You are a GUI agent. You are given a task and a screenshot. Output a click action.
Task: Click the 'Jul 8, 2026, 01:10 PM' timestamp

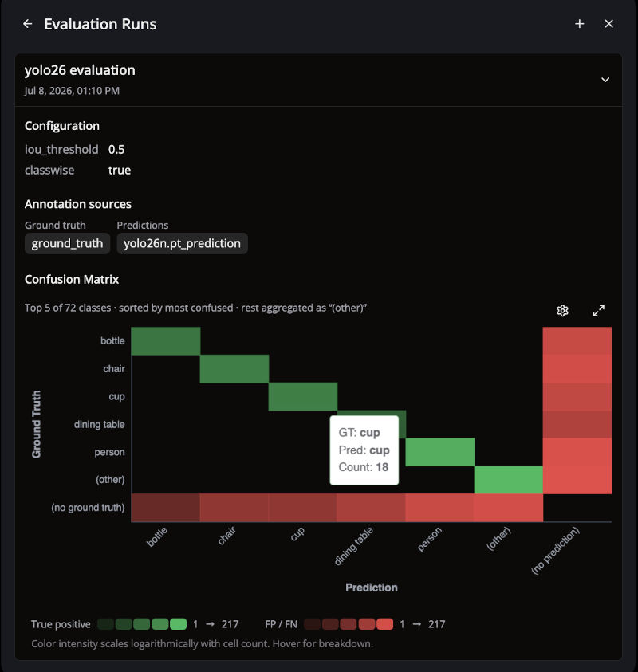72,91
